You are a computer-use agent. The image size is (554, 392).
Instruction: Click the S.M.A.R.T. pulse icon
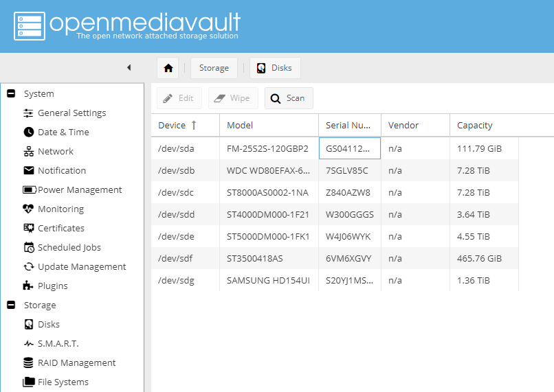tap(29, 343)
